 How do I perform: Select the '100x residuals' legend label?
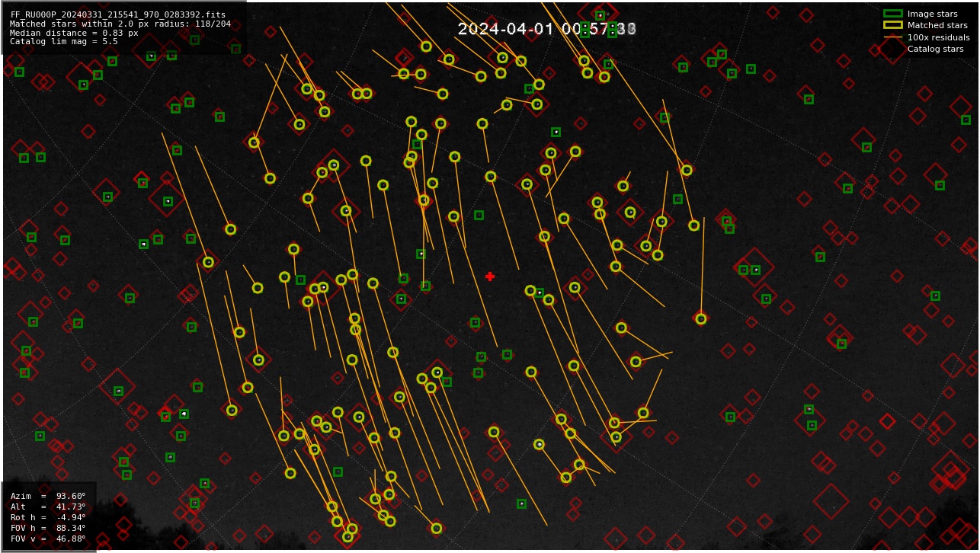click(x=938, y=37)
